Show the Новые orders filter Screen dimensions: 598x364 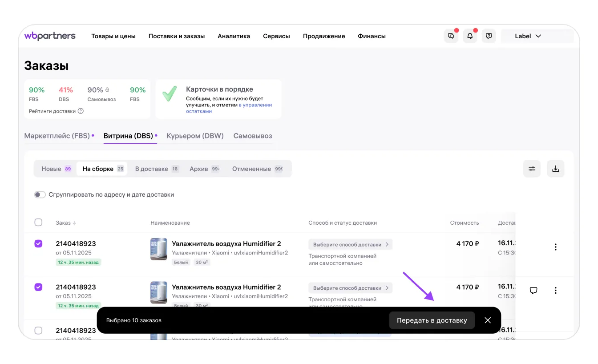tap(56, 169)
